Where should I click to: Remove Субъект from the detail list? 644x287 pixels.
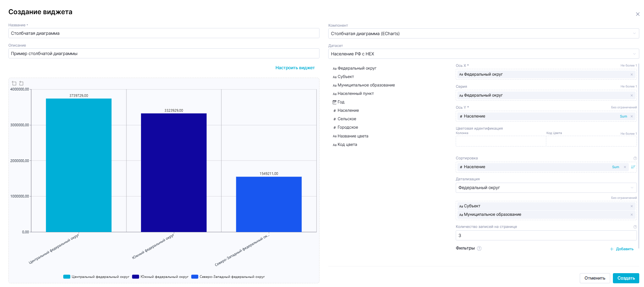pyautogui.click(x=631, y=206)
